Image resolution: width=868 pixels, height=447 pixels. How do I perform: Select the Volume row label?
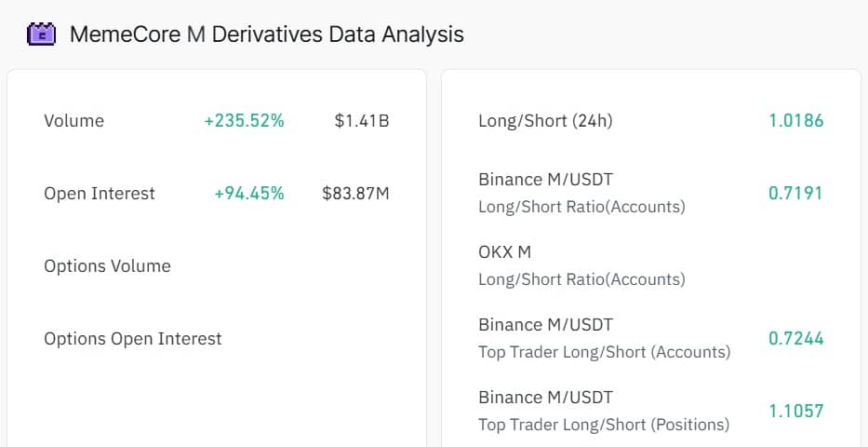pos(73,121)
